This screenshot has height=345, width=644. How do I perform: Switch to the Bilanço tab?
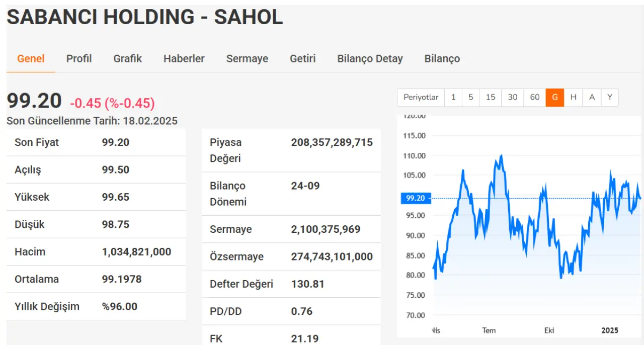(442, 59)
